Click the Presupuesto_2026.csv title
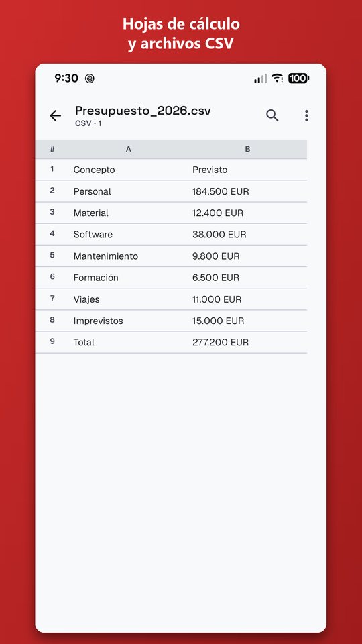This screenshot has width=362, height=644. [x=143, y=111]
